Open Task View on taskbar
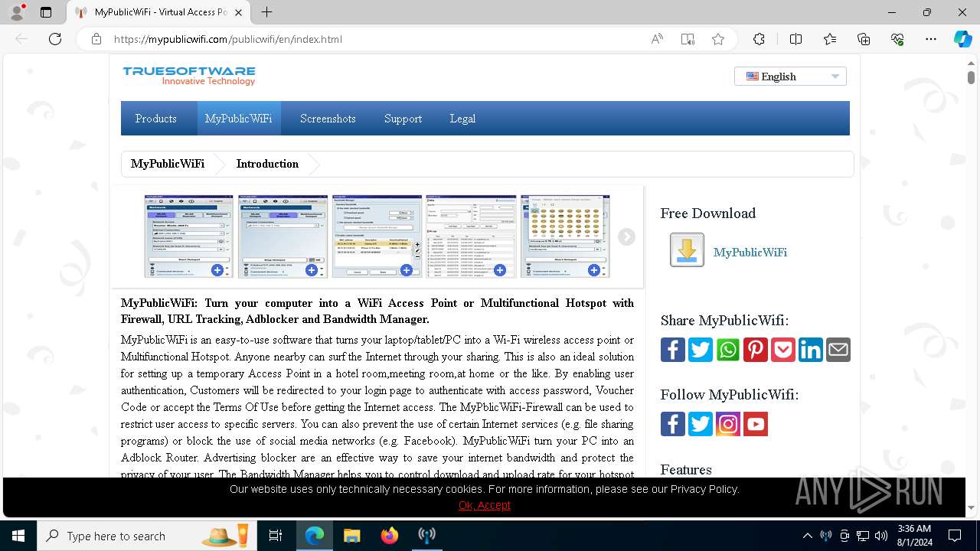This screenshot has width=980, height=551. tap(276, 536)
